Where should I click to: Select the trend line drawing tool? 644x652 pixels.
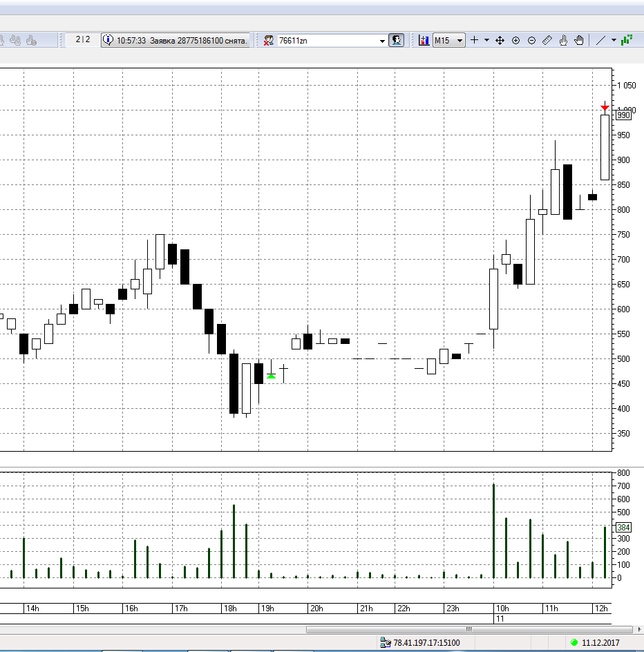click(600, 40)
